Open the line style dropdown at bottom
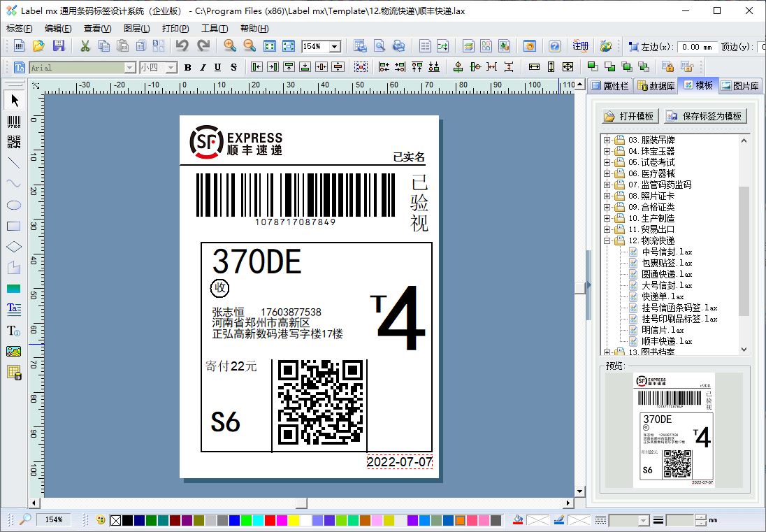The height and width of the screenshot is (532, 766). (x=644, y=521)
